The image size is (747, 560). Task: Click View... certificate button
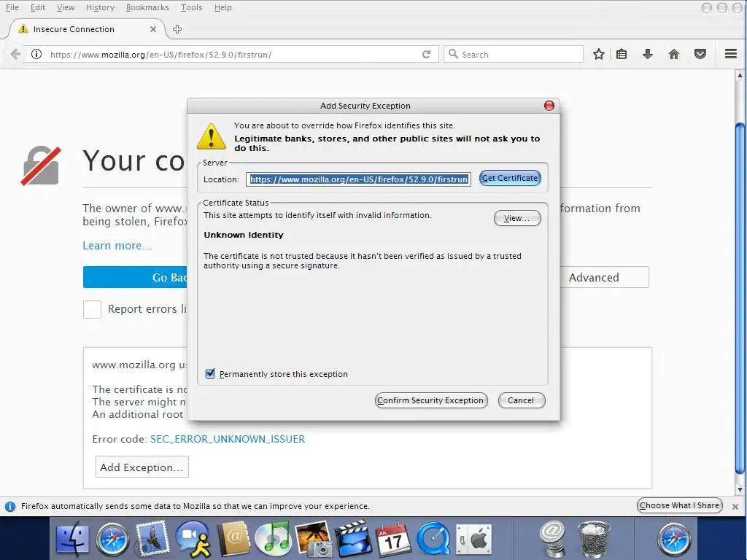coord(517,218)
